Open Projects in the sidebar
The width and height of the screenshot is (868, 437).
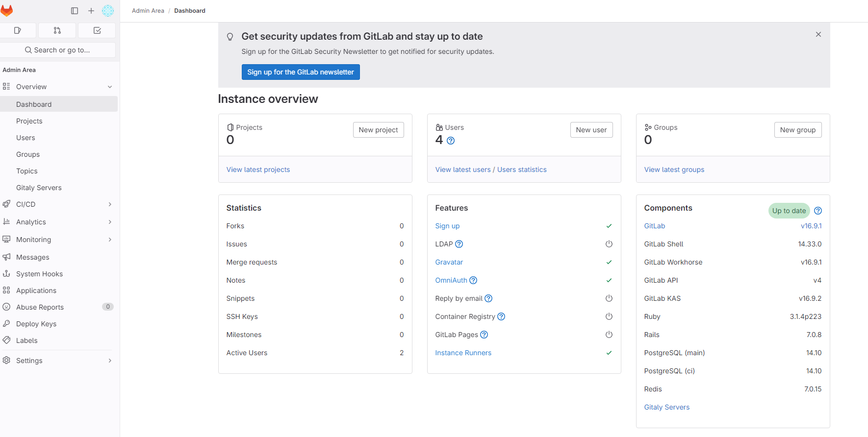coord(59,121)
